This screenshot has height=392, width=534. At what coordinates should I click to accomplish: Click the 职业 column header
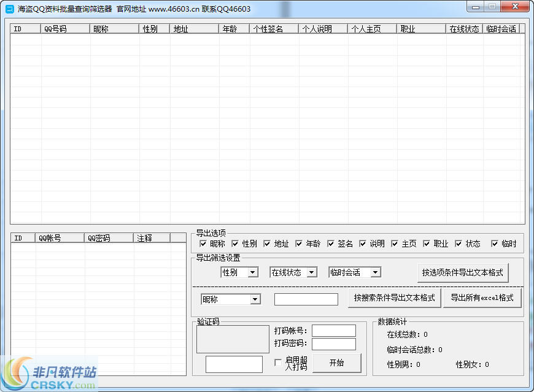[421, 29]
